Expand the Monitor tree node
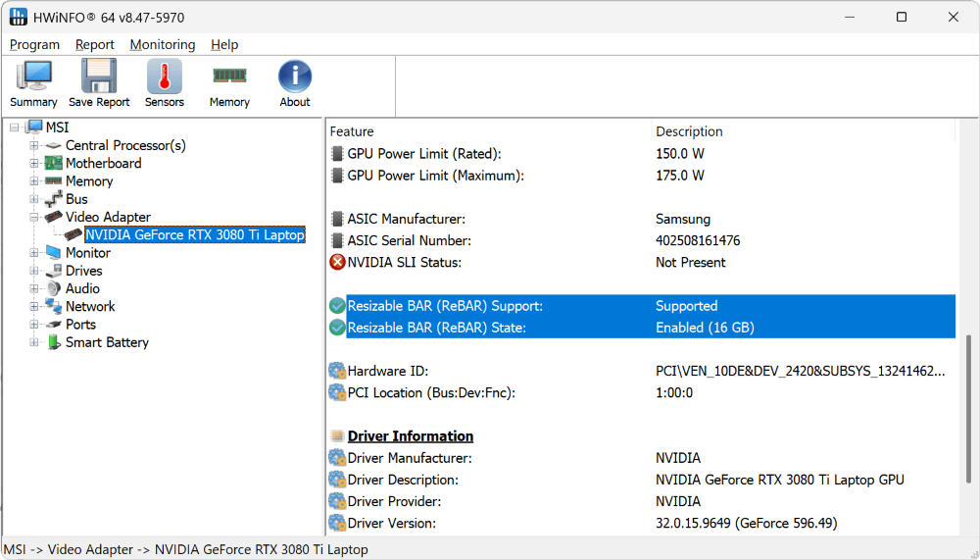Screen dimensions: 980x560 pos(34,253)
